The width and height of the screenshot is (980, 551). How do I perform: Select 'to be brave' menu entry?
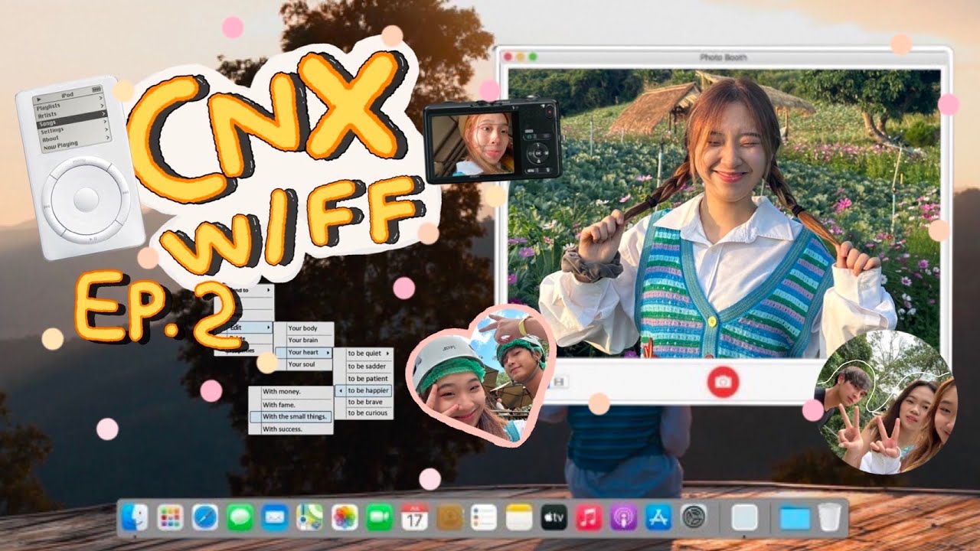pyautogui.click(x=364, y=402)
